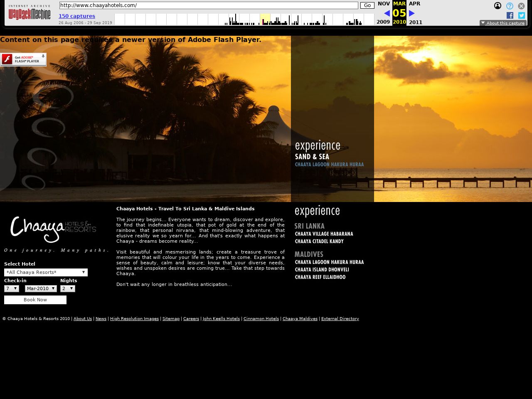The image size is (532, 399).
Task: Open the Wayback help question icon
Action: 510,6
